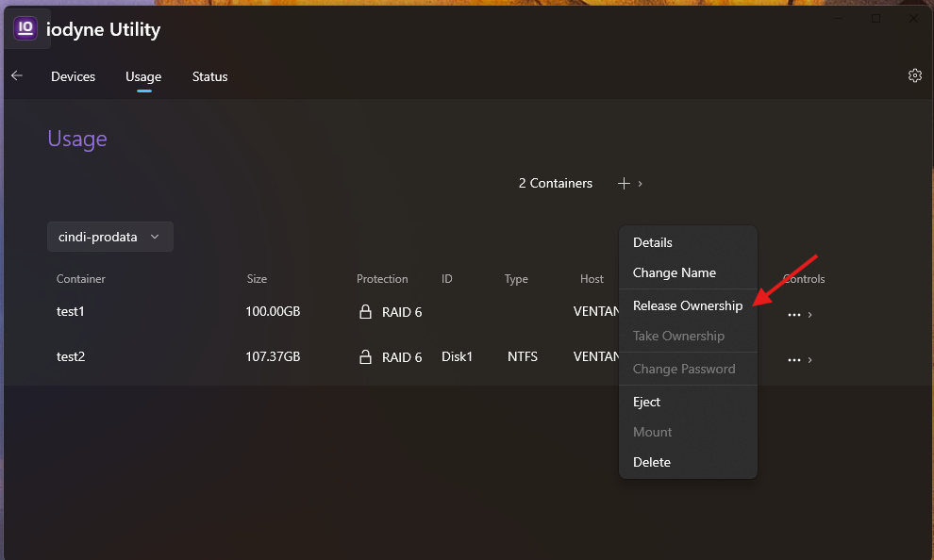The image size is (934, 560).
Task: Select the test2 container row name
Action: click(x=71, y=357)
